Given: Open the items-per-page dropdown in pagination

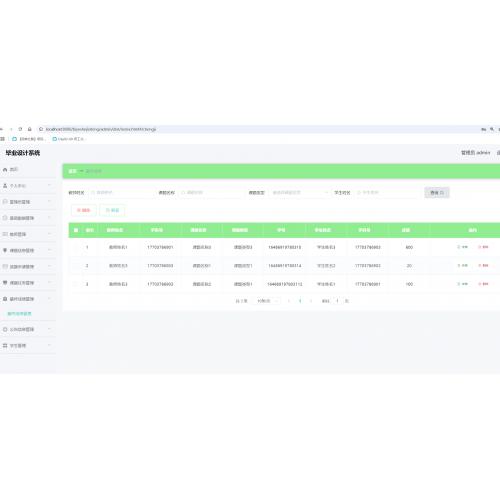Looking at the screenshot, I should pos(267,301).
